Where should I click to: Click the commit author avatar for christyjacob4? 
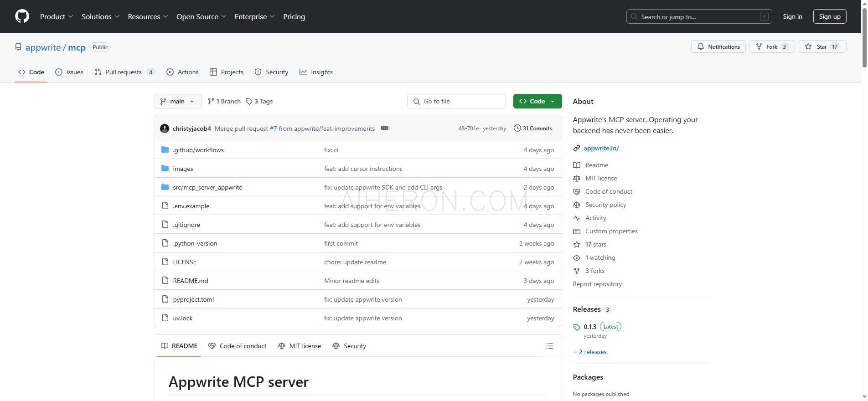[165, 129]
